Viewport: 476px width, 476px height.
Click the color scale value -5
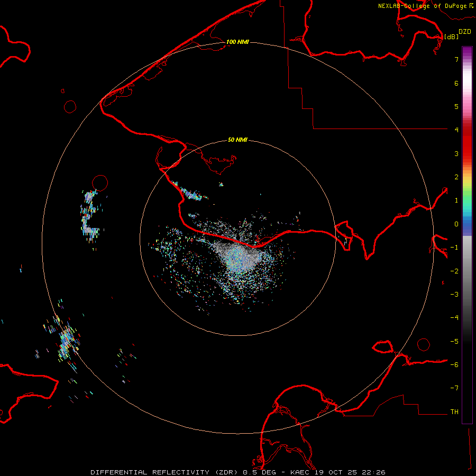[454, 342]
